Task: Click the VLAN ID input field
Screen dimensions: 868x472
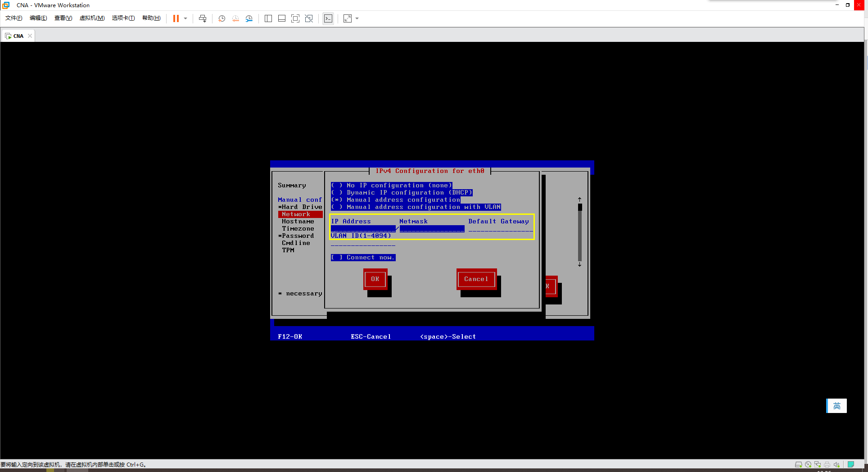Action: [x=363, y=243]
